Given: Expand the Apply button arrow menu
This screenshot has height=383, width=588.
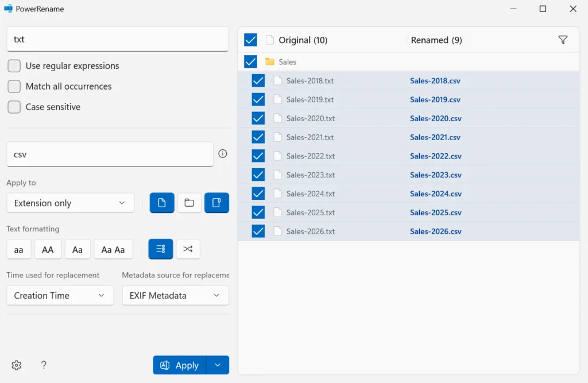Looking at the screenshot, I should [x=218, y=365].
